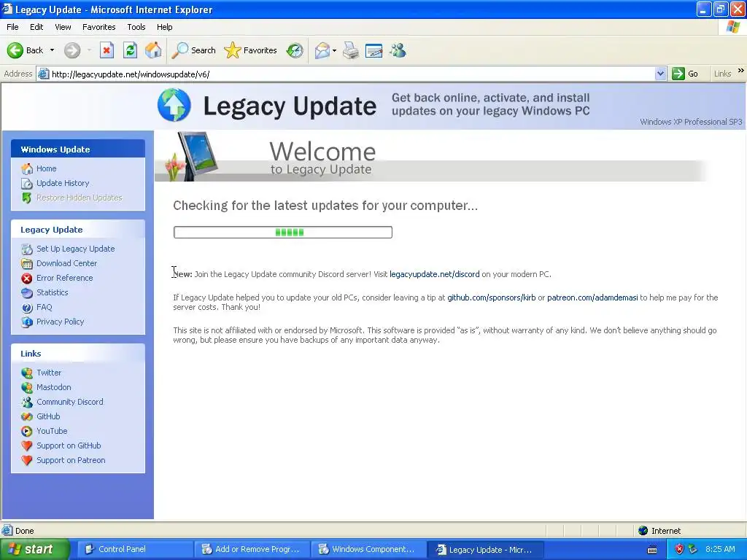Click the FAQ question mark icon
Screen dimensions: 747x560
27,308
